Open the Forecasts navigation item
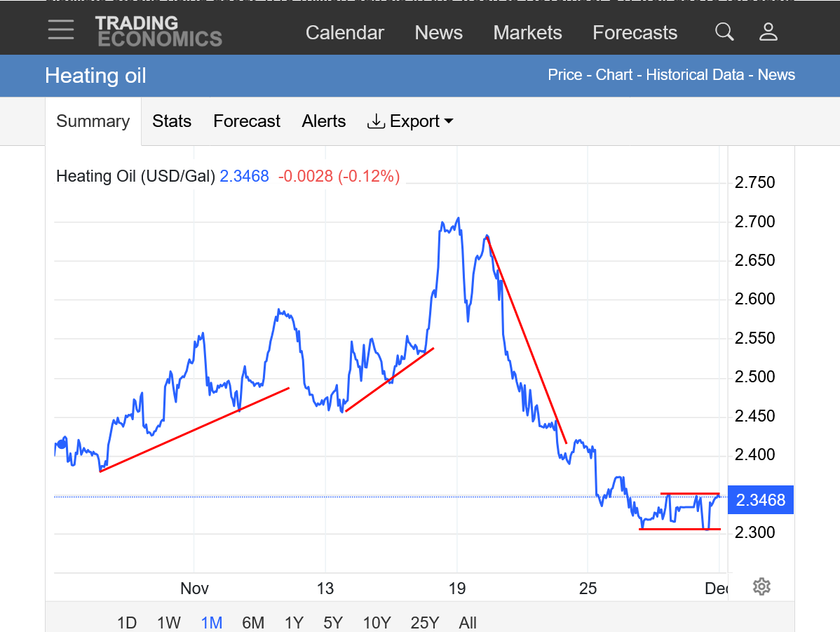 pos(635,33)
